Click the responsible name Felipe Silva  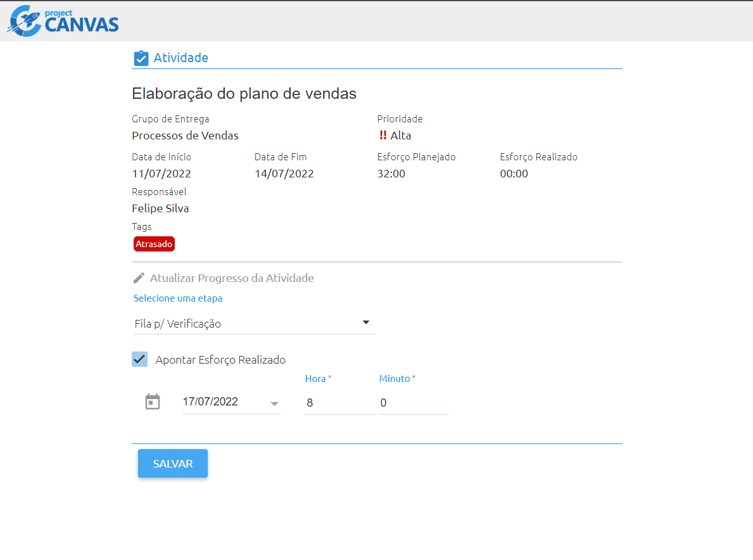(x=160, y=208)
